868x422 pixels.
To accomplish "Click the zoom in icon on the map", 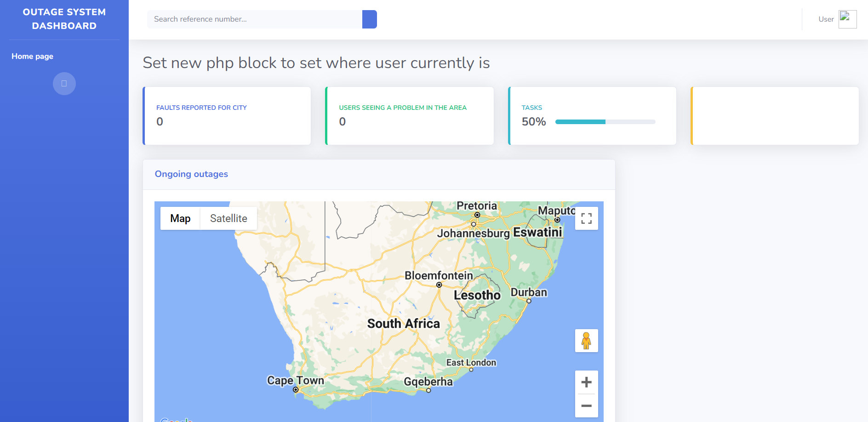I will click(x=586, y=382).
